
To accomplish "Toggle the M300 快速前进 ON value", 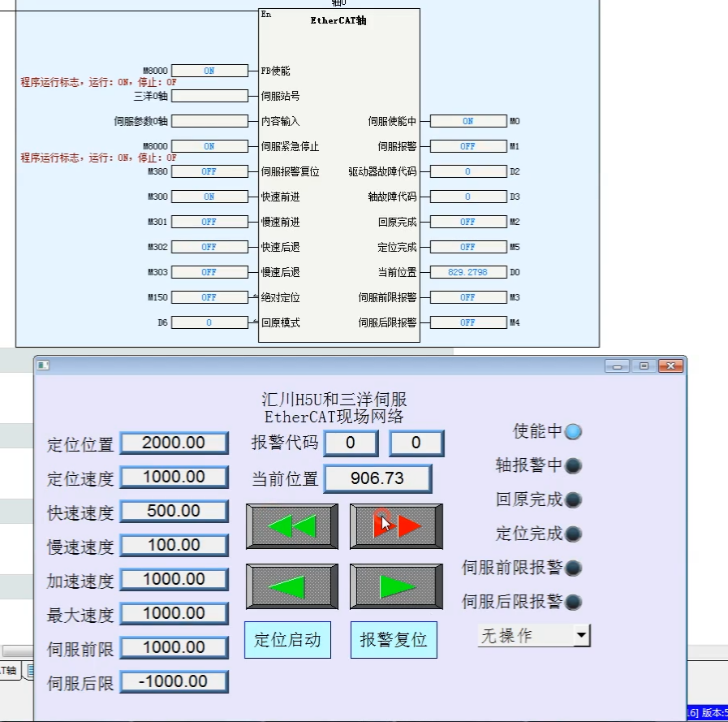I will [209, 197].
